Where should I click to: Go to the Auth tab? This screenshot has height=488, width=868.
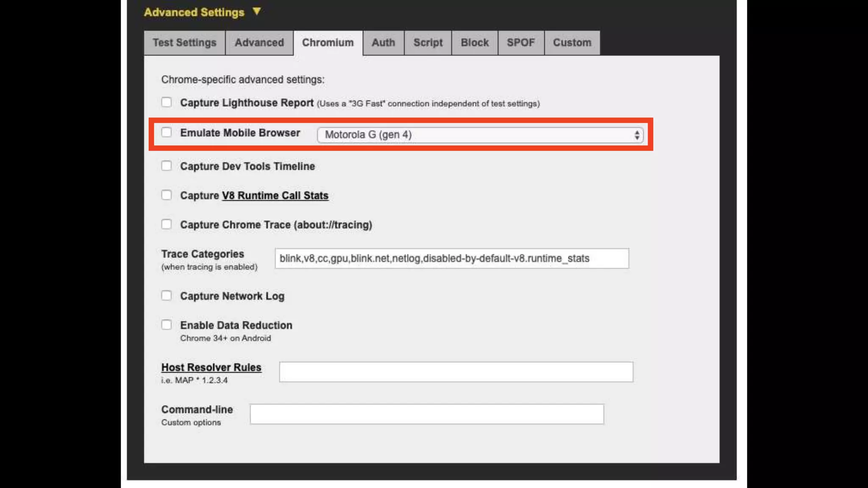click(x=383, y=43)
